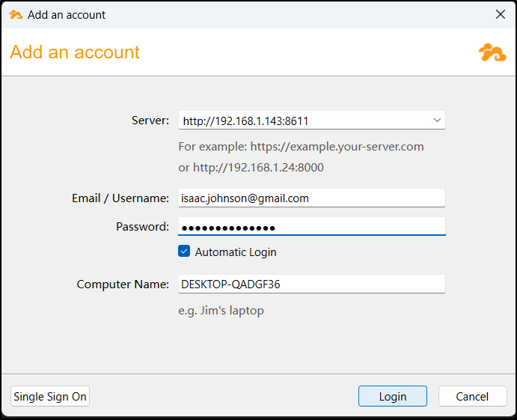Click the orange Seafile logo in the header
Viewport: 517px width, 420px height.
(492, 52)
